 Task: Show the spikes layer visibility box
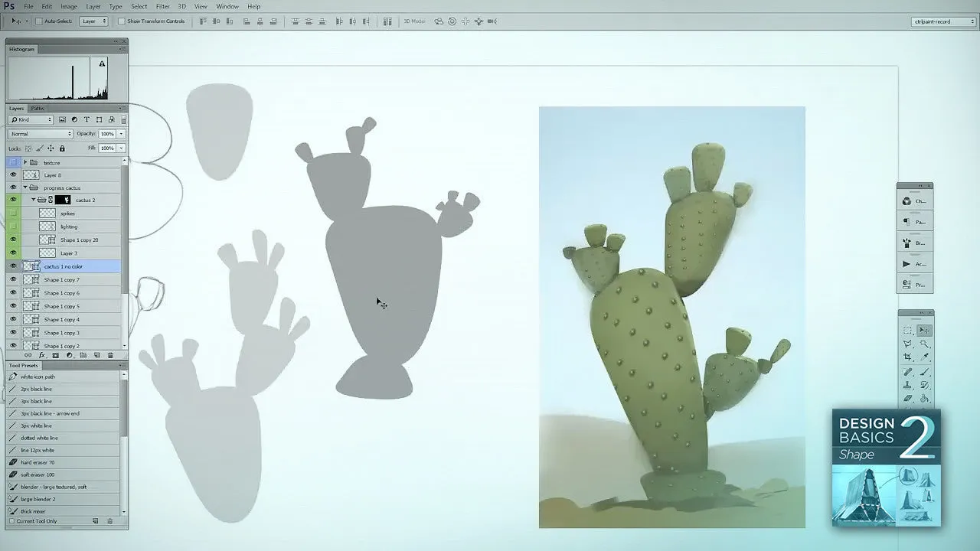tap(13, 214)
